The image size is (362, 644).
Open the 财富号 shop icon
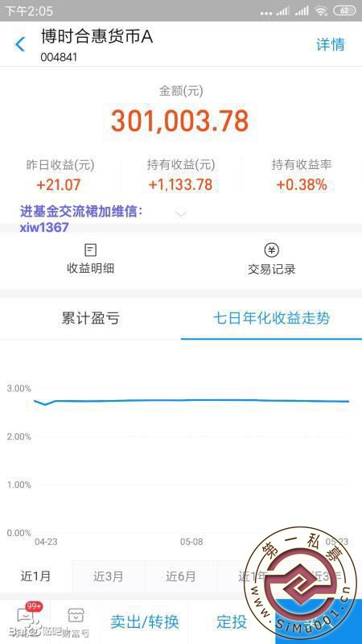(x=76, y=615)
